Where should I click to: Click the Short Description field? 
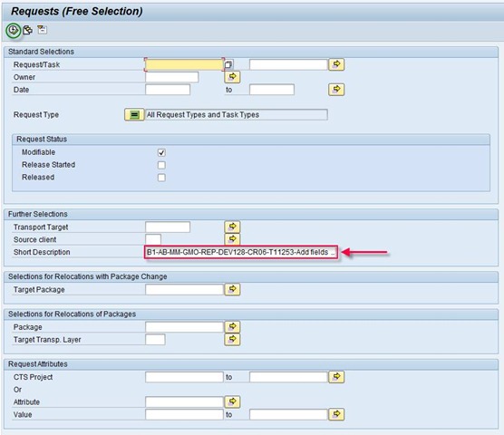click(241, 252)
